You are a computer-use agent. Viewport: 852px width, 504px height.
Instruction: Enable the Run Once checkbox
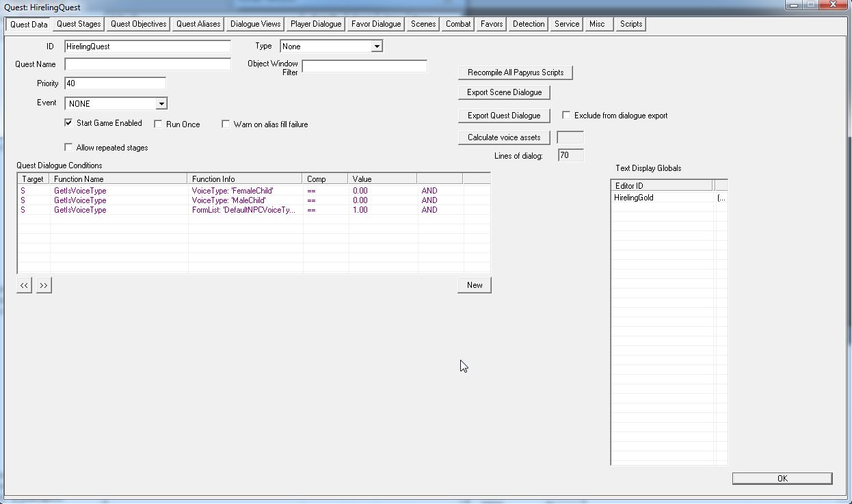[158, 124]
